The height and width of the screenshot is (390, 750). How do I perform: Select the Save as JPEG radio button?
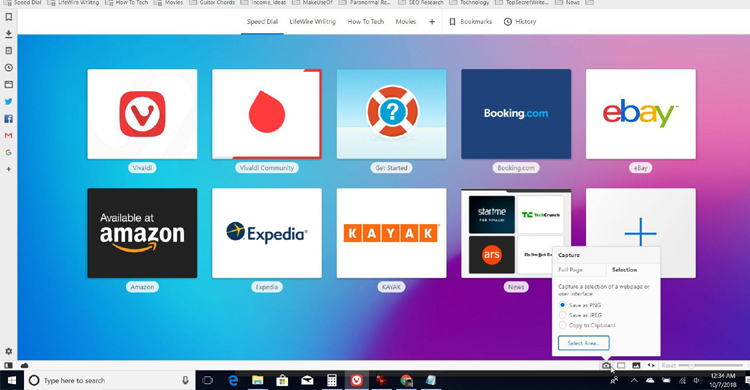click(562, 315)
